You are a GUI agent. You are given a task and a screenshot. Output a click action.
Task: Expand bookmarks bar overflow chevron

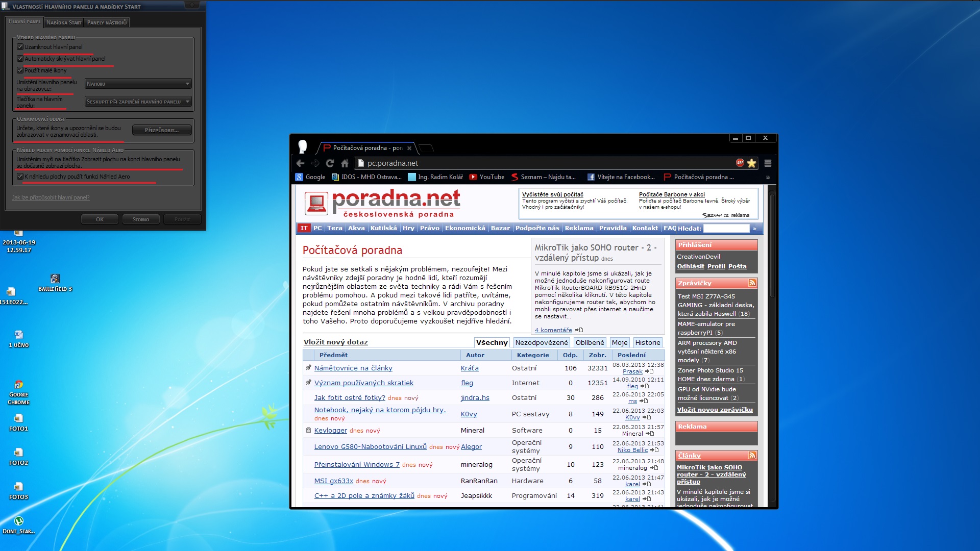768,178
